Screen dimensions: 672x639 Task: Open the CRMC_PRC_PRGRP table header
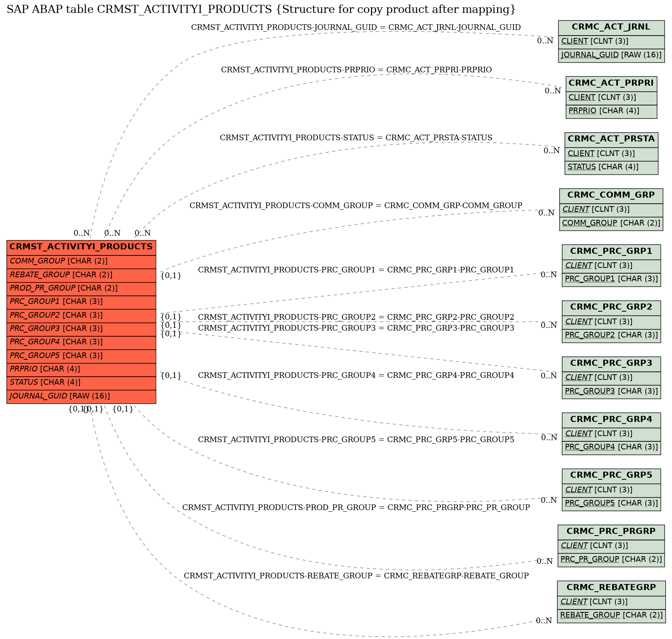tap(611, 532)
